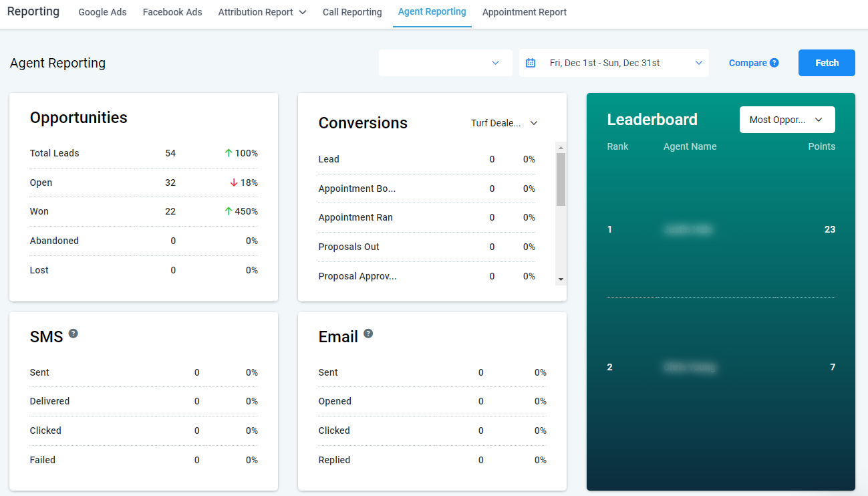
Task: Click the Conversions scrollbar up arrow
Action: (561, 148)
